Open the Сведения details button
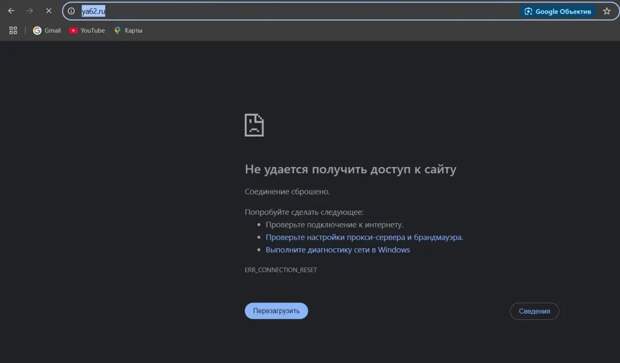 (x=534, y=311)
